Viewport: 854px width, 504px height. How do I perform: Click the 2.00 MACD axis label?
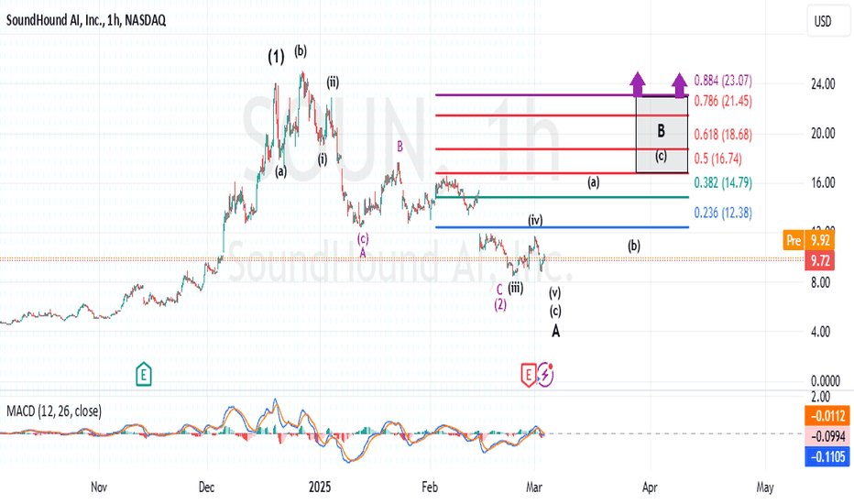tap(820, 397)
